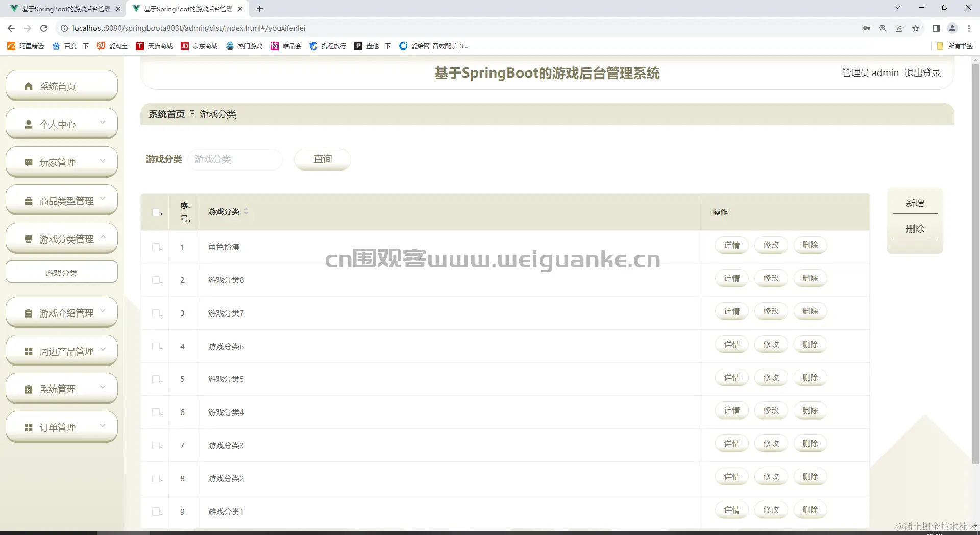980x535 pixels.
Task: Check the box for row 游戏分类6
Action: pyautogui.click(x=156, y=346)
